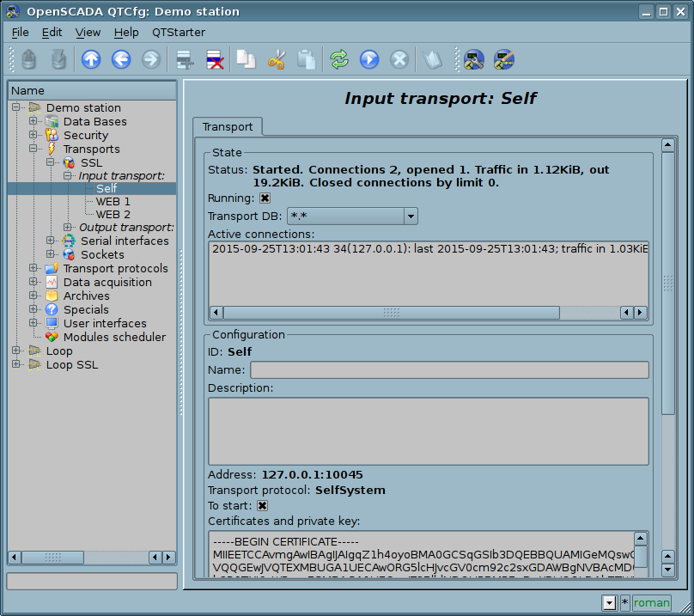Expand the Data Bases tree node

pos(33,122)
